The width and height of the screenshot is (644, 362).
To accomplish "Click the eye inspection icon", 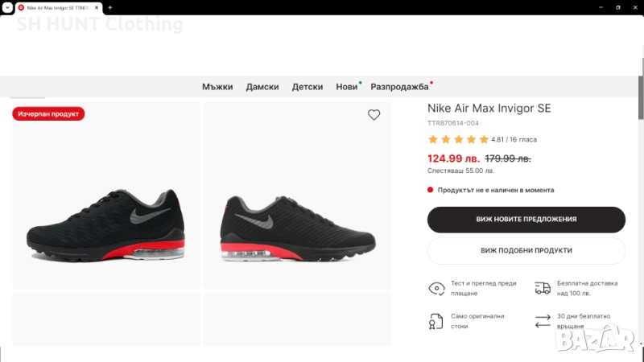I will tap(436, 289).
